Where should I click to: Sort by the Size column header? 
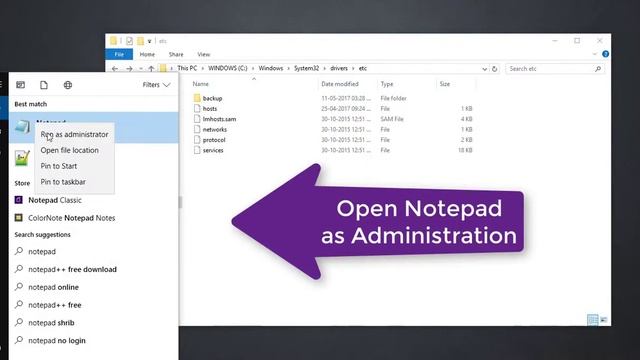[x=444, y=84]
